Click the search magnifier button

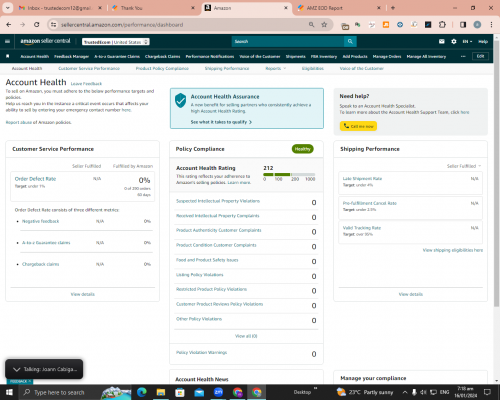[x=350, y=41]
